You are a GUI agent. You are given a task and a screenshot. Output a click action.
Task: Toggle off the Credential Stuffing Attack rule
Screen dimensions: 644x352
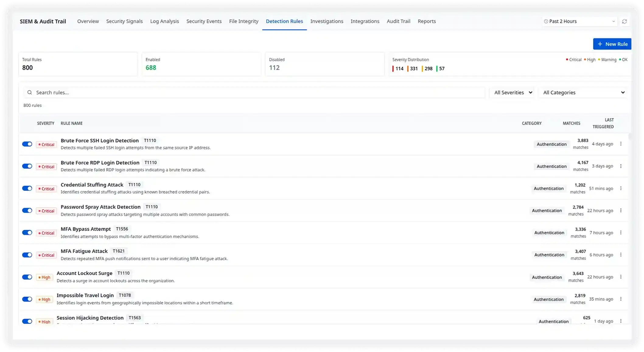tap(27, 188)
